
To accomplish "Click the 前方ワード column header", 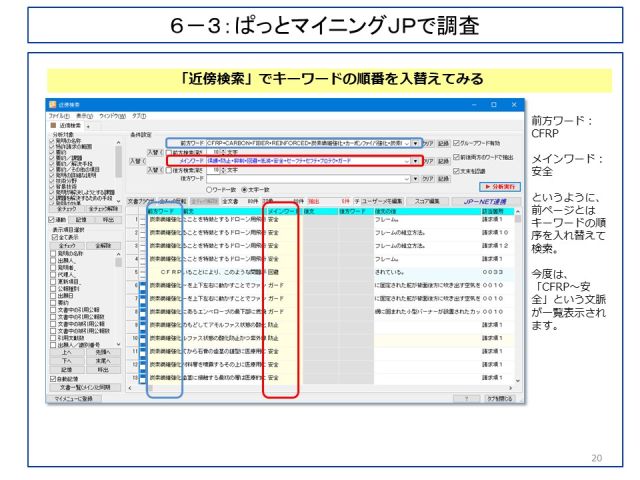I will (164, 211).
